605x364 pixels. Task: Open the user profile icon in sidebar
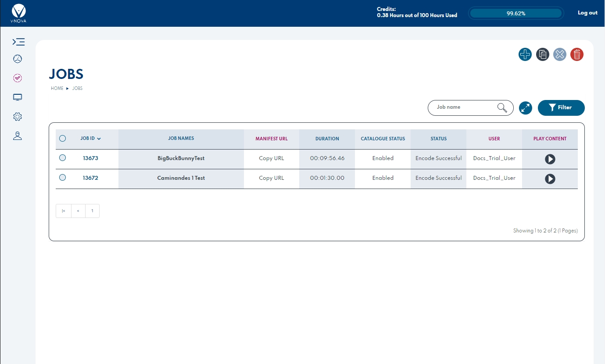tap(18, 136)
